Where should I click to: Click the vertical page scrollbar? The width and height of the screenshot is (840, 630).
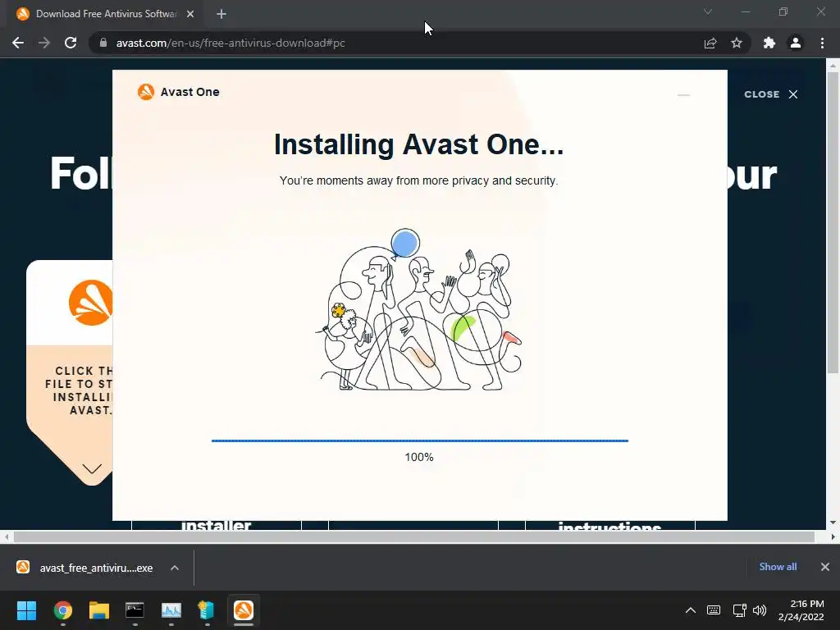pos(833,223)
